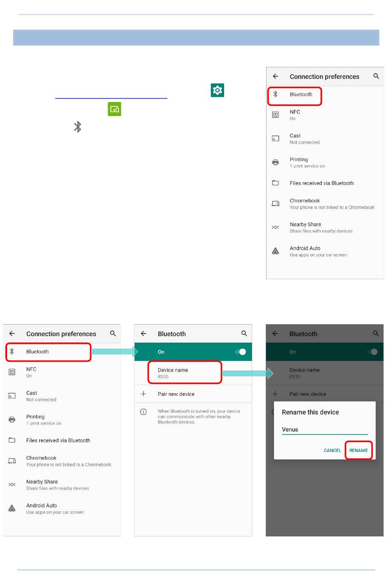Tap Cast icon in bottom-left screen list
The height and width of the screenshot is (586, 392).
(12, 396)
